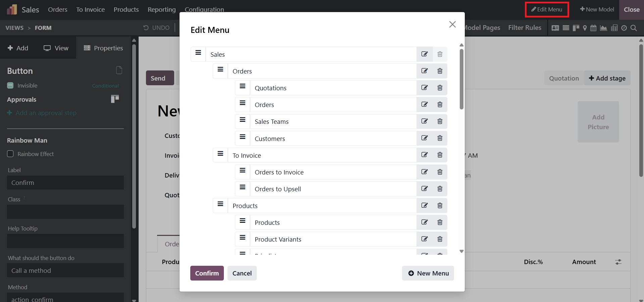The height and width of the screenshot is (302, 644).
Task: Open the Edit Menu top option
Action: coord(547,9)
